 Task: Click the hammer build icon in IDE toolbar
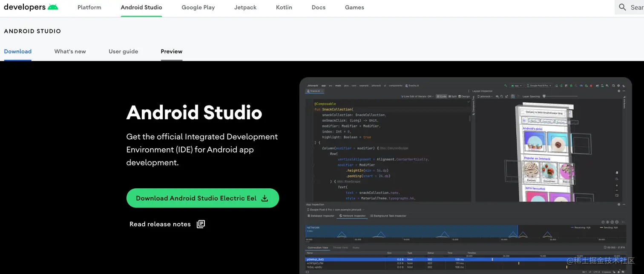click(x=505, y=85)
